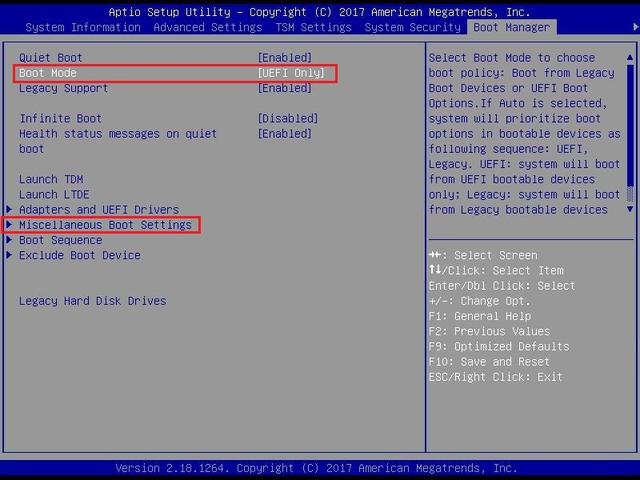
Task: Expand Miscellaneous Boot Settings submenu
Action: coord(105,225)
